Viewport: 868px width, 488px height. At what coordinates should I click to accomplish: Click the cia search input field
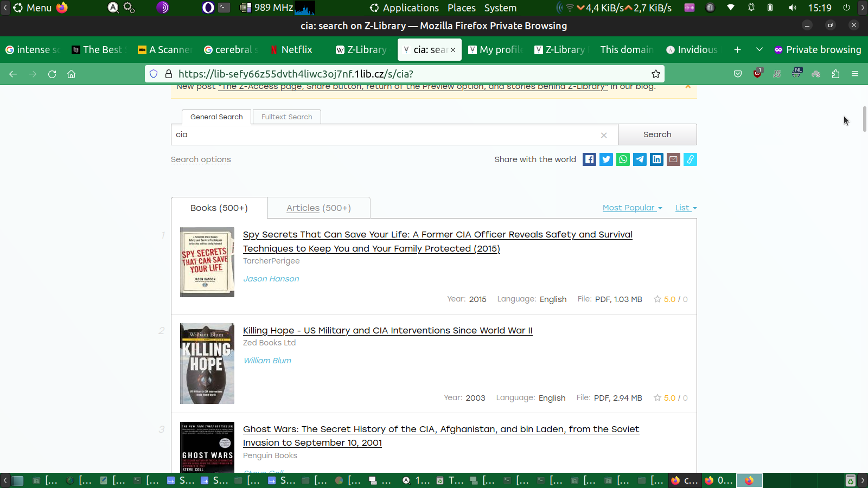point(385,134)
